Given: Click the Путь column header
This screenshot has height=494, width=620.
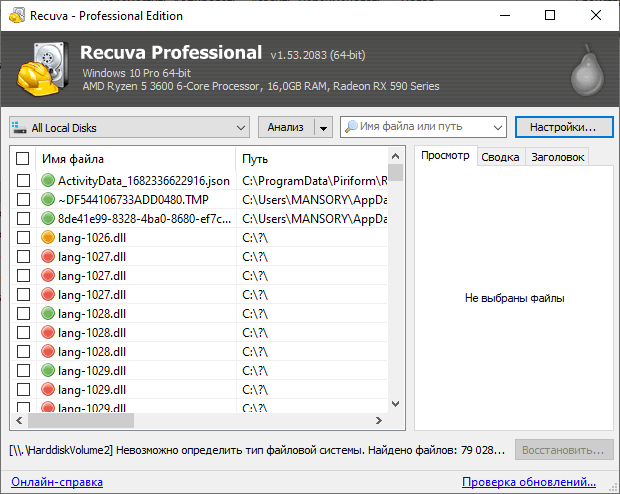Looking at the screenshot, I should [x=300, y=159].
